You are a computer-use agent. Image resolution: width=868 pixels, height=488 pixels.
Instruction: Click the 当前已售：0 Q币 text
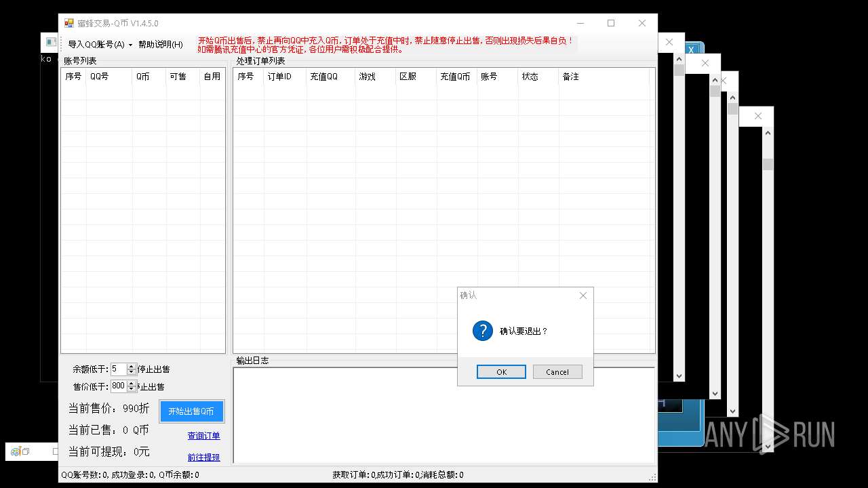tap(108, 430)
